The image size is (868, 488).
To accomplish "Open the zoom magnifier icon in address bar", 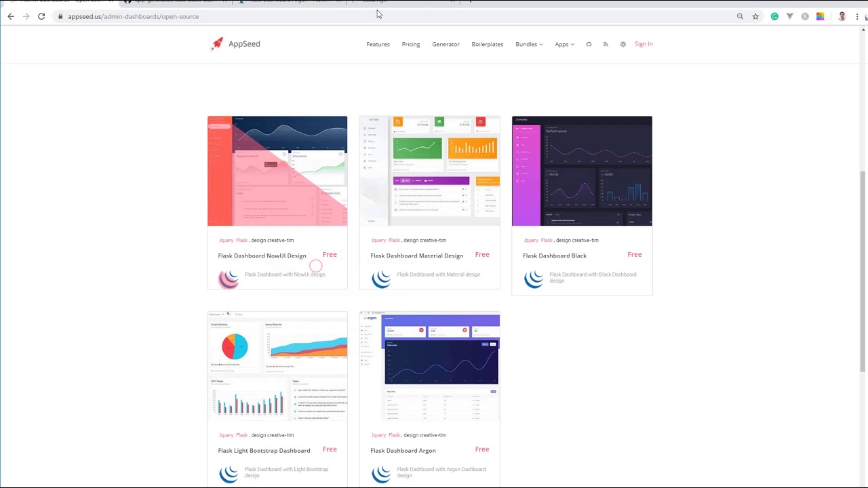I will pos(740,16).
